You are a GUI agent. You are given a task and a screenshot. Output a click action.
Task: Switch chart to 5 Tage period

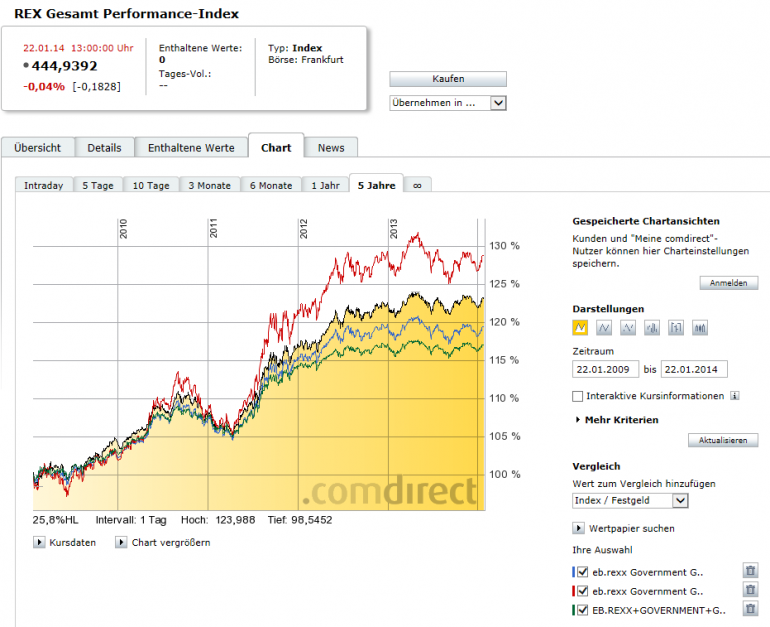(98, 186)
